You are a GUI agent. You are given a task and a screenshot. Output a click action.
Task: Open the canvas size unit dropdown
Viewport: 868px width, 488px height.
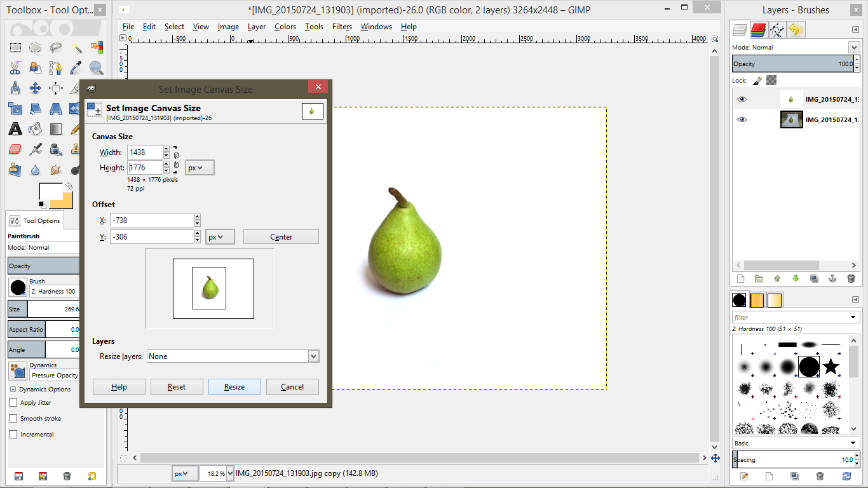tap(199, 167)
